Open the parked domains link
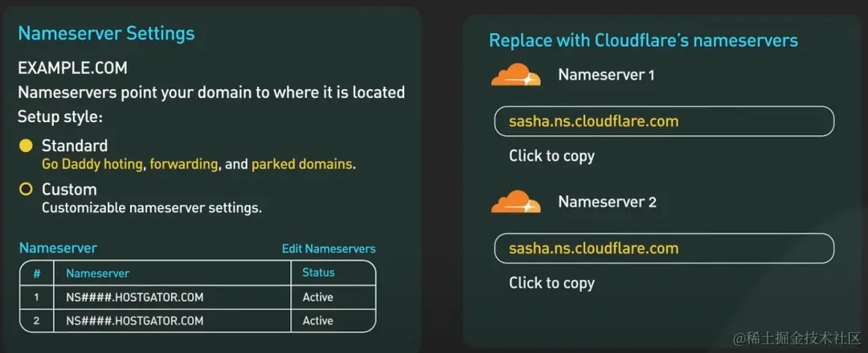The height and width of the screenshot is (353, 868). pyautogui.click(x=301, y=165)
